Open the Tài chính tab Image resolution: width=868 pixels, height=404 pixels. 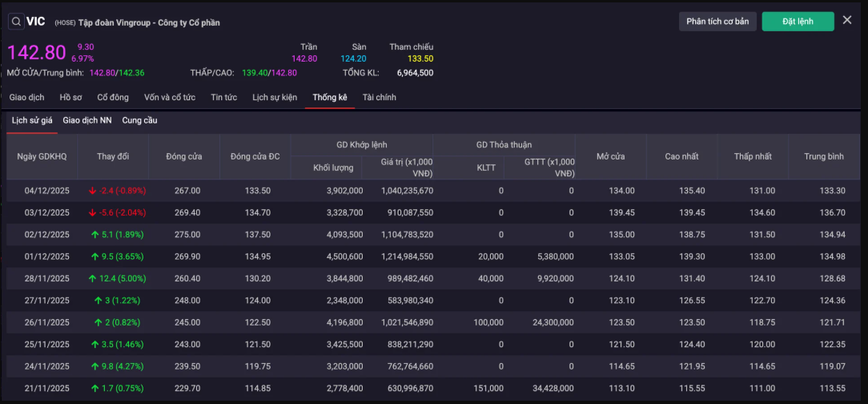[x=379, y=98]
